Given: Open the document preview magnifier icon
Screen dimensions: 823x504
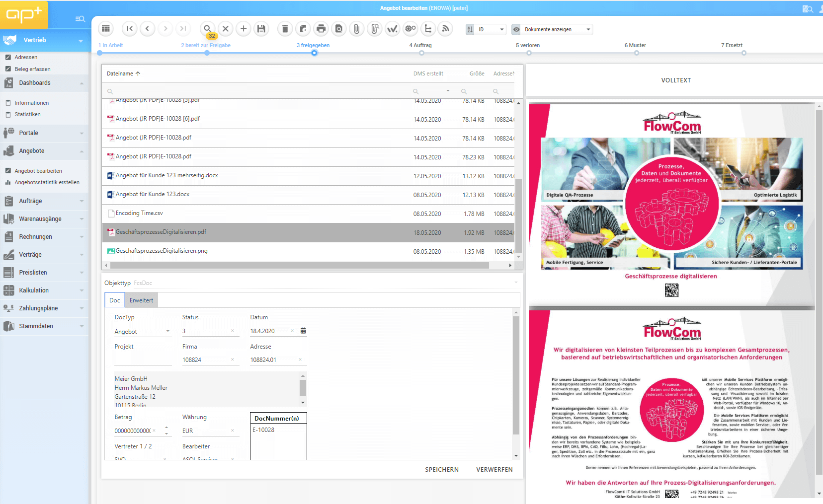Looking at the screenshot, I should point(338,29).
